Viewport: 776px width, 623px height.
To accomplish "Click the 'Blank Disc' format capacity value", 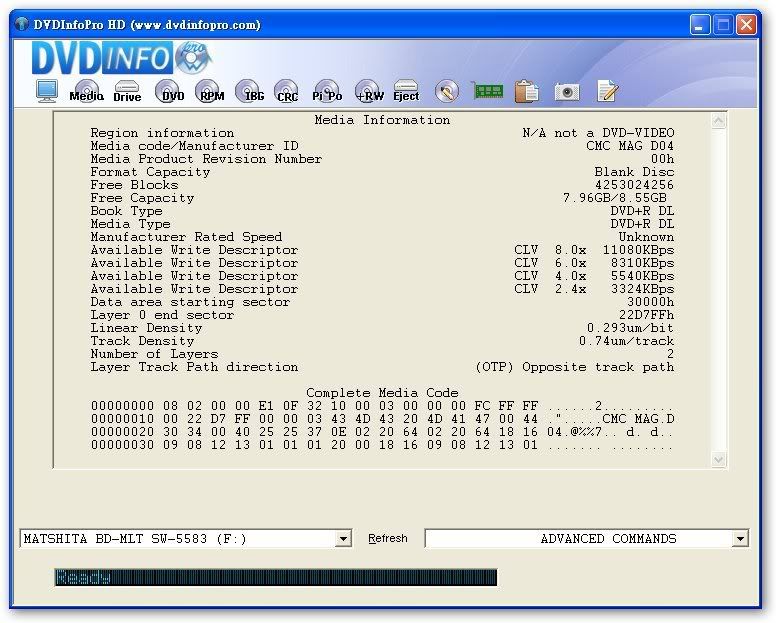I will point(634,172).
